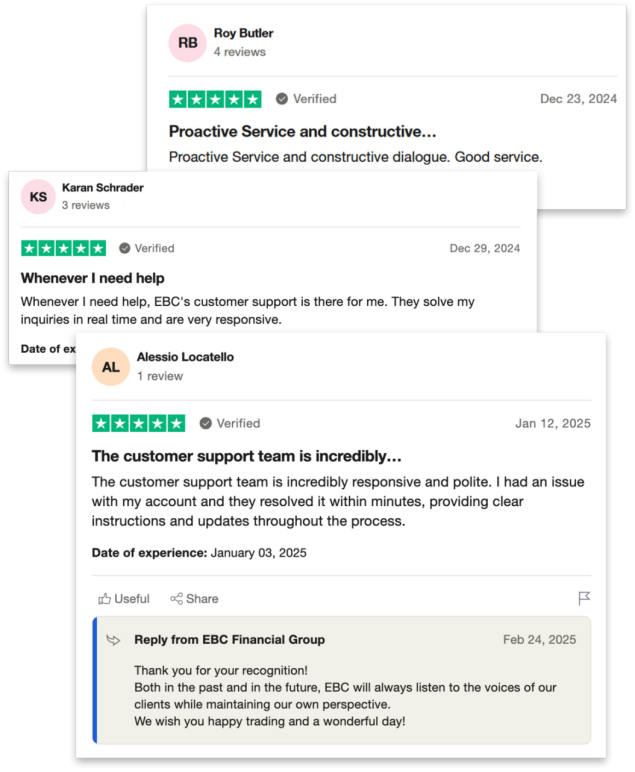635x772 pixels.
Task: Click the five-star rating on Karan Schrader's review
Action: (x=64, y=248)
